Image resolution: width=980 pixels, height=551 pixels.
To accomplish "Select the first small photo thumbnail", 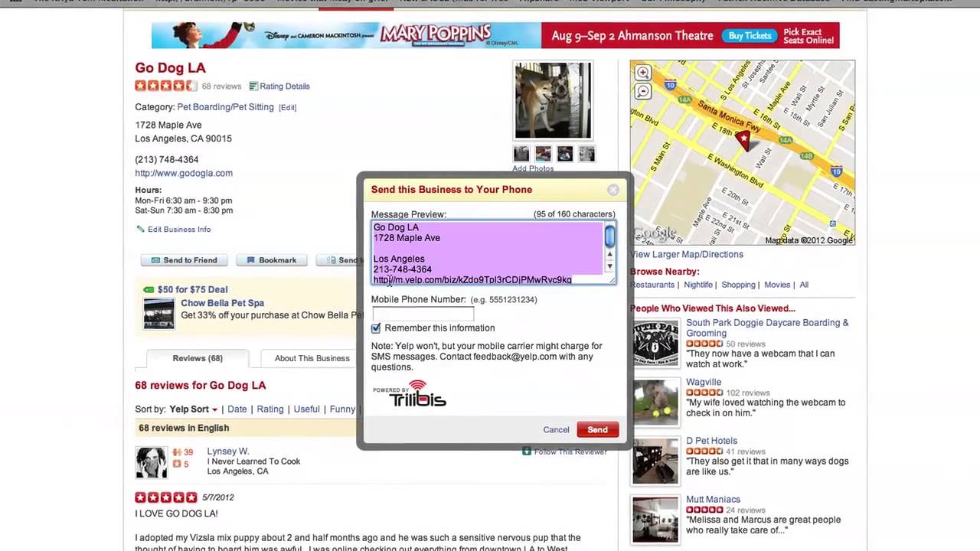I will pyautogui.click(x=521, y=154).
